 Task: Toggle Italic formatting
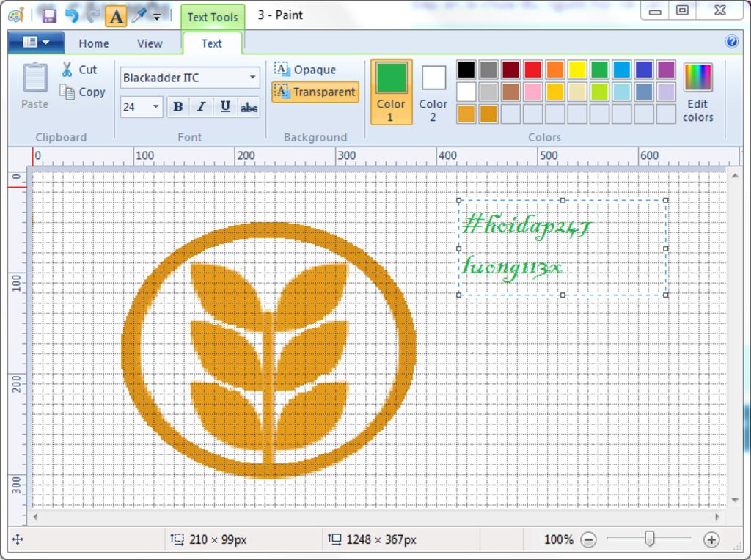(x=201, y=107)
